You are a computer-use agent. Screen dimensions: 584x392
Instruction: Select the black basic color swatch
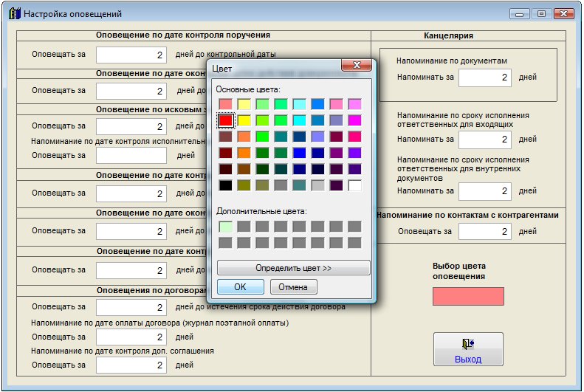coord(225,185)
